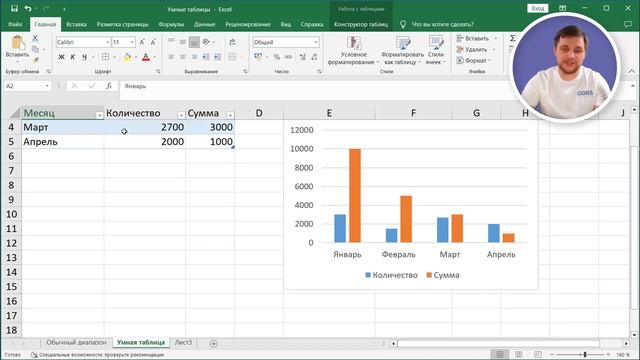Image resolution: width=640 pixels, height=360 pixels.
Task: Open the Сумма column filter dropdown
Action: coord(230,116)
